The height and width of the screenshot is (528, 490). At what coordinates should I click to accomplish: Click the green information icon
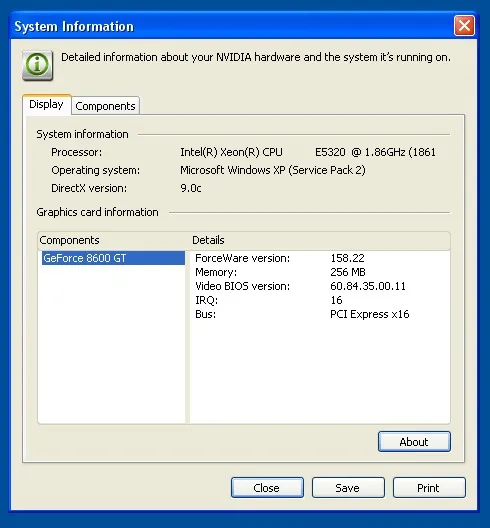click(x=37, y=65)
